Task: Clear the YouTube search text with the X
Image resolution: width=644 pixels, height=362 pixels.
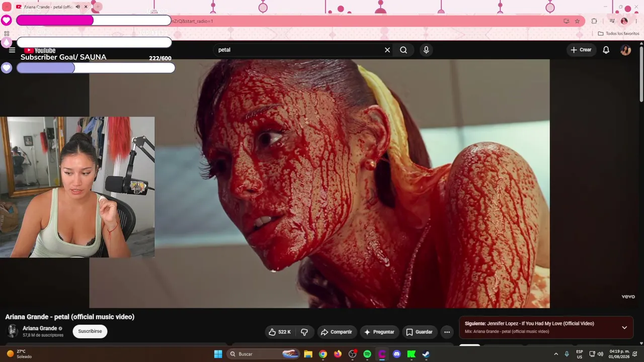Action: pyautogui.click(x=387, y=50)
